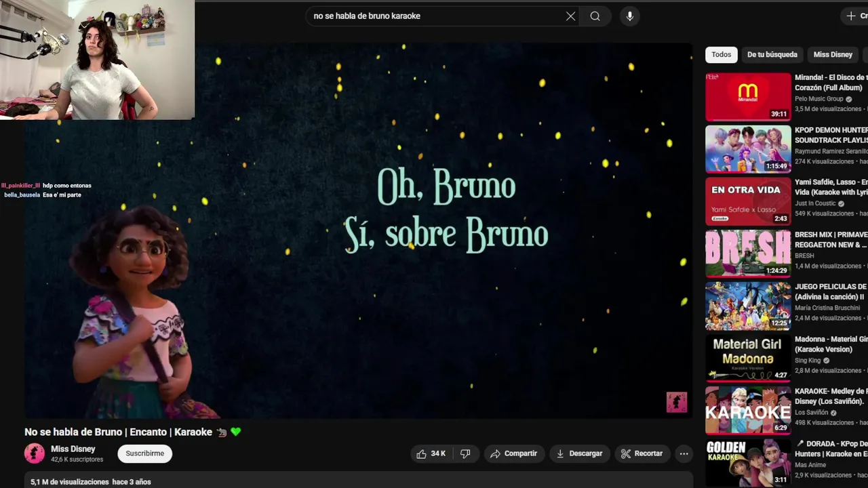Click the Yami Safdie, Lasso video title
This screenshot has width=868, height=488.
pyautogui.click(x=831, y=187)
